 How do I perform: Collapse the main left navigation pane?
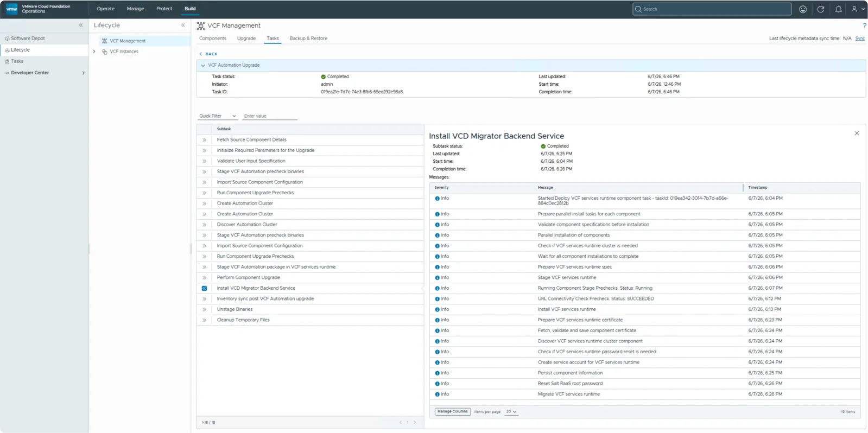[81, 25]
